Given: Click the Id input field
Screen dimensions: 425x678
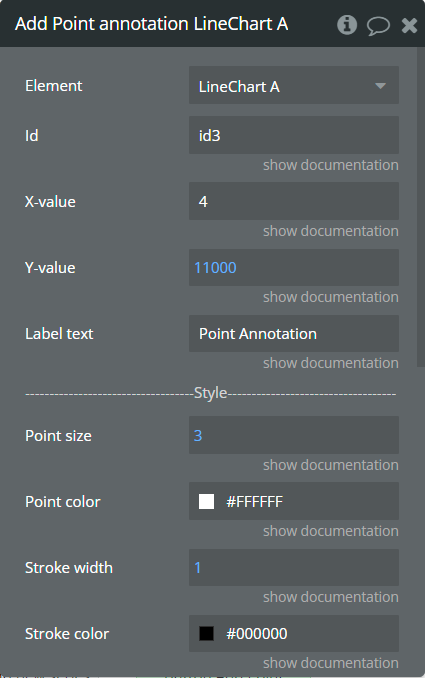Looking at the screenshot, I should pyautogui.click(x=294, y=135).
